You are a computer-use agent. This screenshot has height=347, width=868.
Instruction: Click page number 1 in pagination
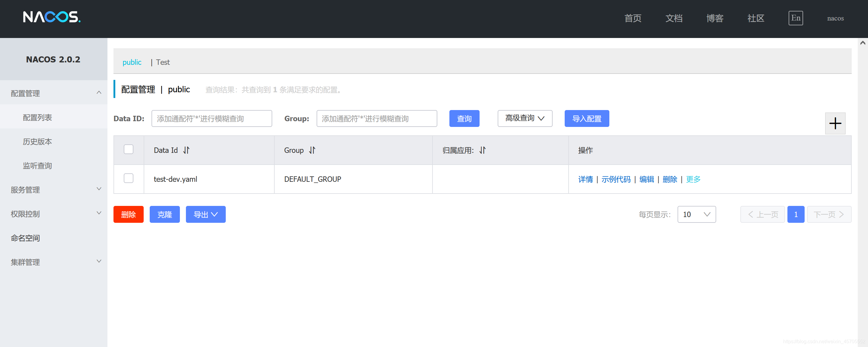pos(796,214)
